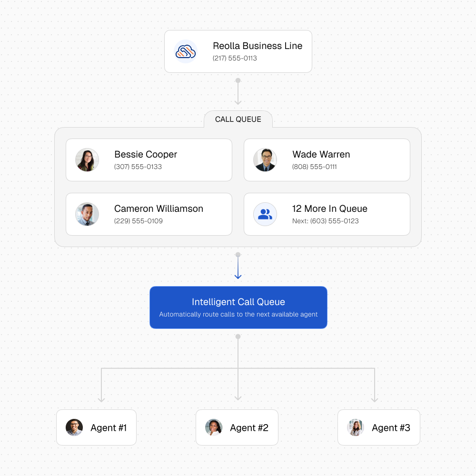Click the Reolla phone number (217) 555-0113

coord(235,59)
